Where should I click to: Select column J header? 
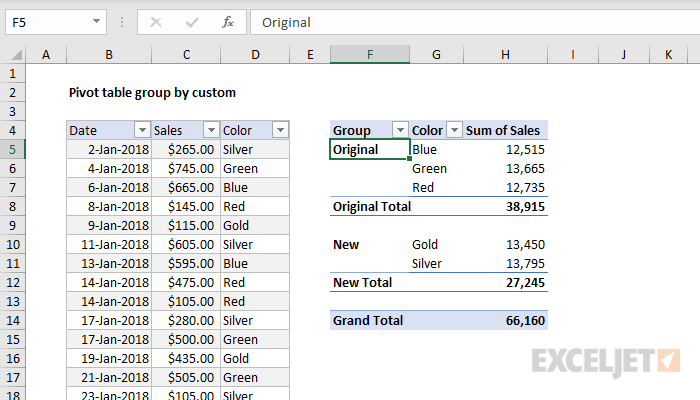click(x=624, y=54)
